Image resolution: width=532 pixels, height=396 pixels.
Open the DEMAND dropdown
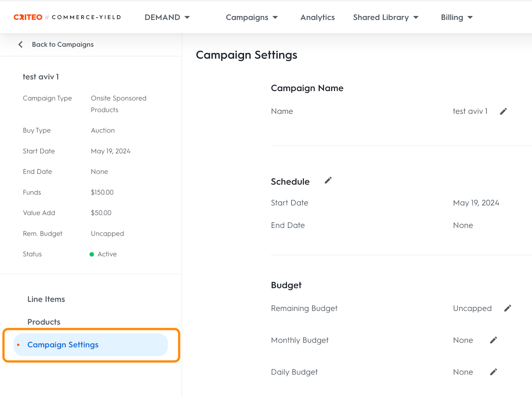click(167, 17)
